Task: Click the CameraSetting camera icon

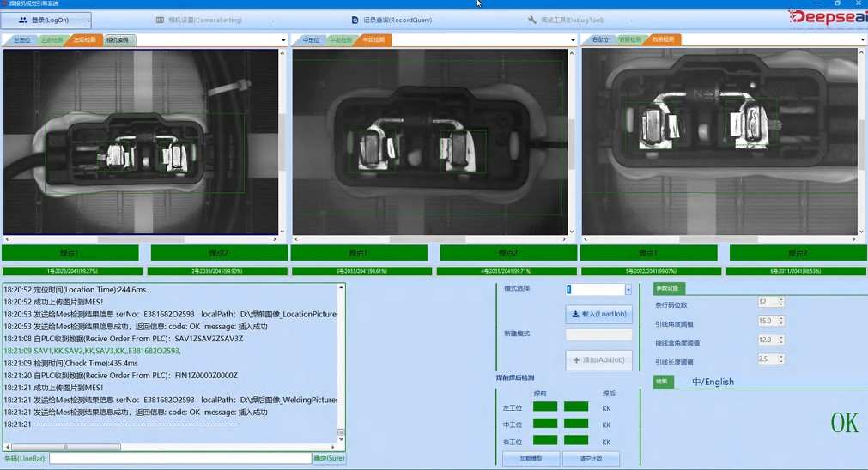Action: (160, 20)
